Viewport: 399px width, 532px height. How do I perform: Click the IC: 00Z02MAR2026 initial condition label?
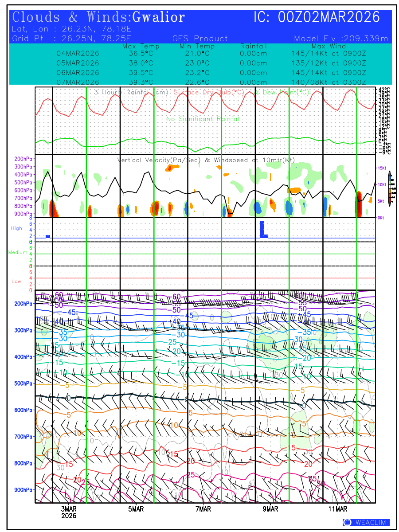pos(317,18)
